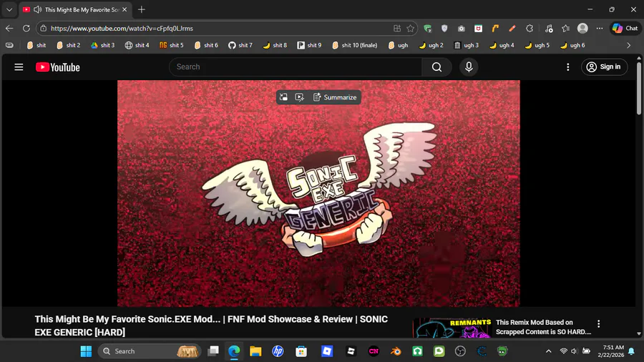Viewport: 644px width, 362px height.
Task: Open the "shit 3" bookmark
Action: coord(102,45)
